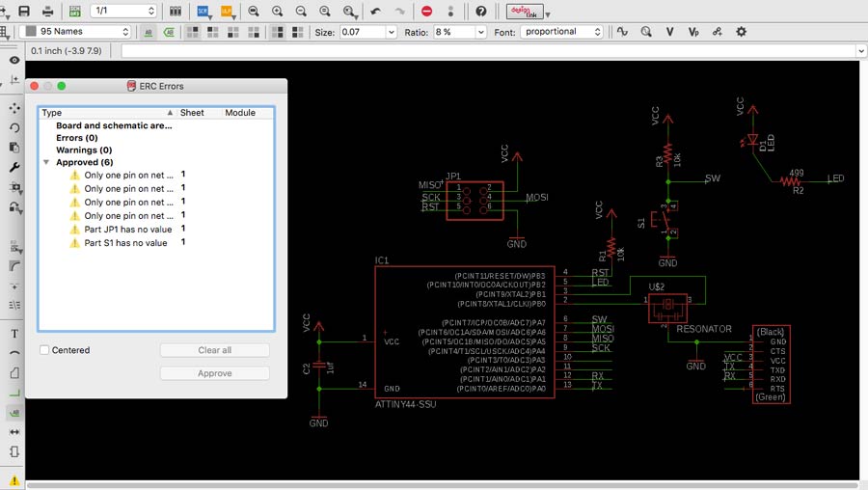Viewport: 868px width, 490px height.
Task: Enable the Centered checkbox
Action: (x=45, y=350)
